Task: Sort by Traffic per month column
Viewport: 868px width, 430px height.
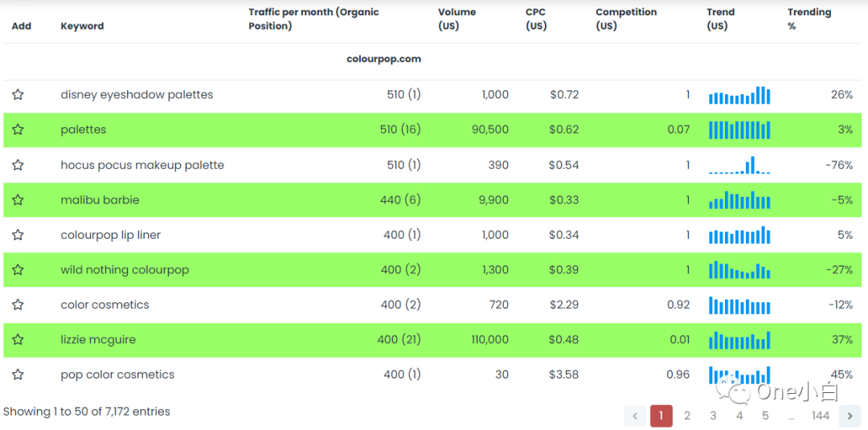Action: tap(313, 18)
